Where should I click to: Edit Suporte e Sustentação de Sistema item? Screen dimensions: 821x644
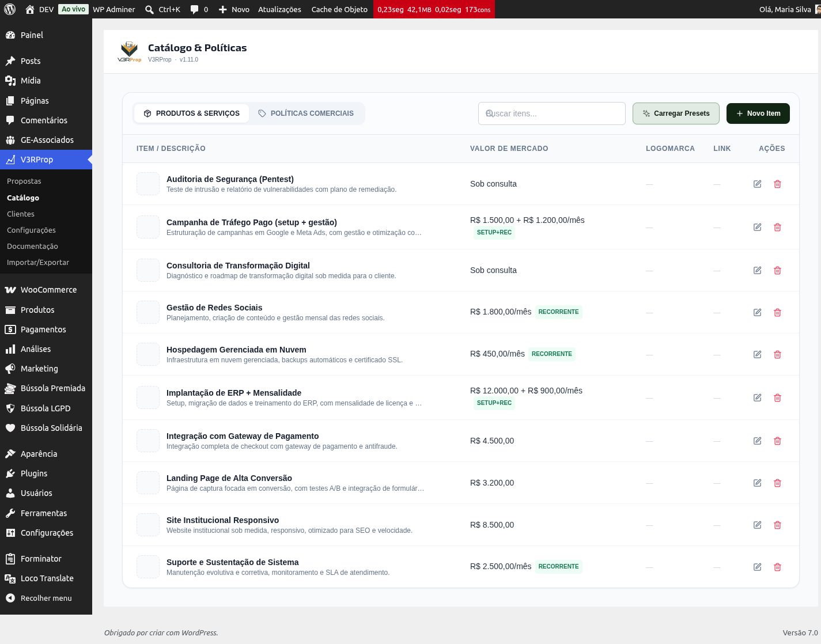[x=758, y=567]
